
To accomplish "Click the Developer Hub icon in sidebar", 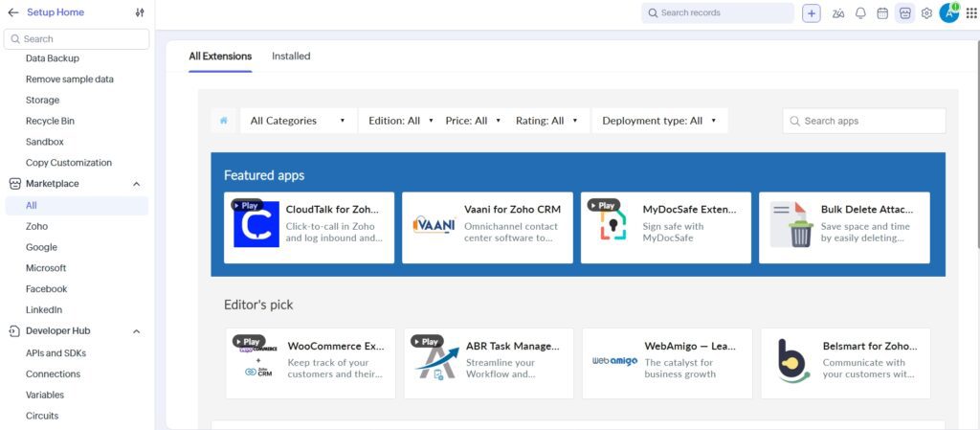I will point(15,331).
